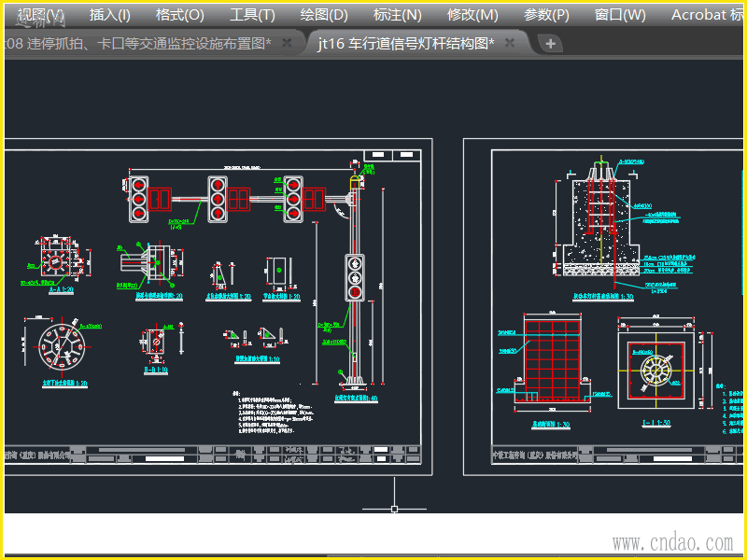This screenshot has width=747, height=560.
Task: Open the 标注(N) Dimension menu
Action: tap(397, 15)
